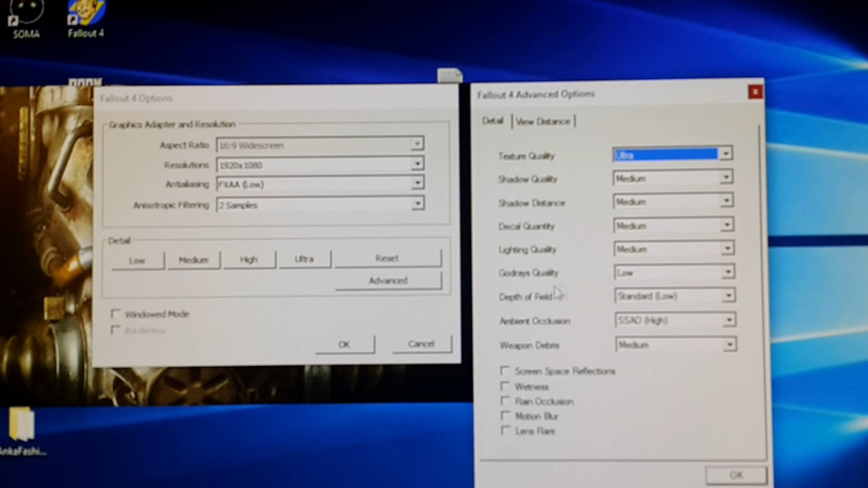Click the Godrays Quality label
Viewport: 868px width, 488px height.
[x=529, y=273]
